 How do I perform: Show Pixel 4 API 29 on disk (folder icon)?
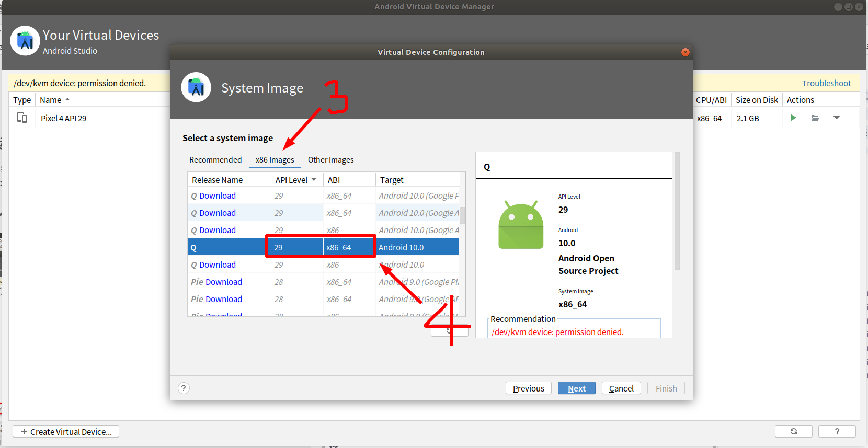point(815,118)
